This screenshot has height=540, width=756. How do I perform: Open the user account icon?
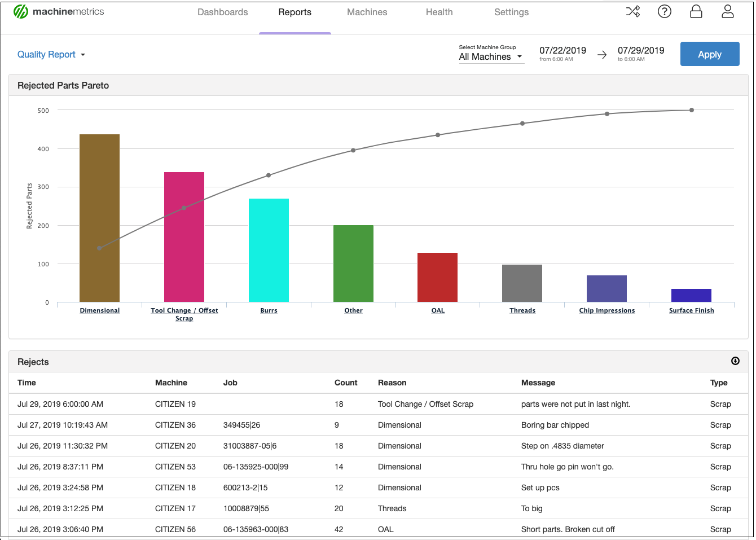pos(728,11)
